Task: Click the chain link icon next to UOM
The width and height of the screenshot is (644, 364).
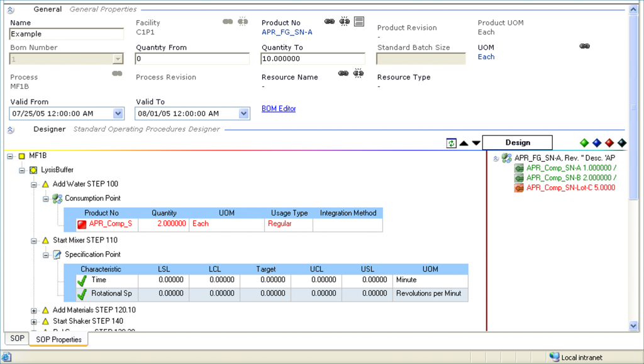Action: pos(584,47)
